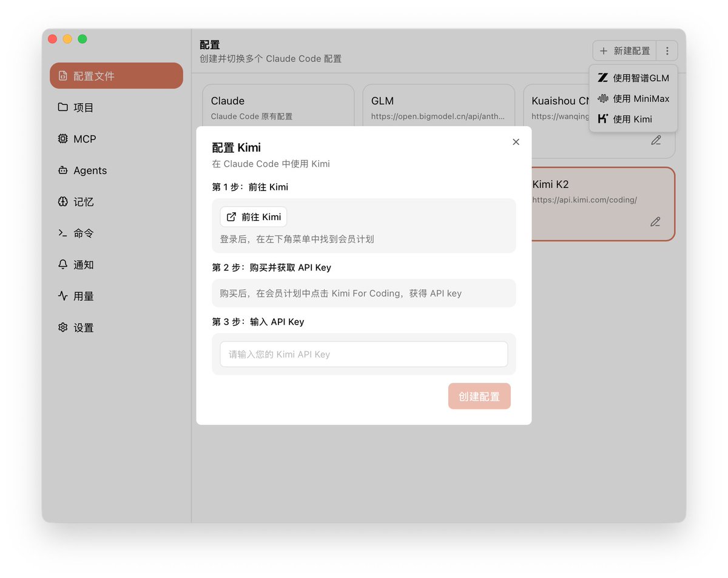Click the edit pencil on Kimi K2 card
728x578 pixels.
pyautogui.click(x=655, y=221)
